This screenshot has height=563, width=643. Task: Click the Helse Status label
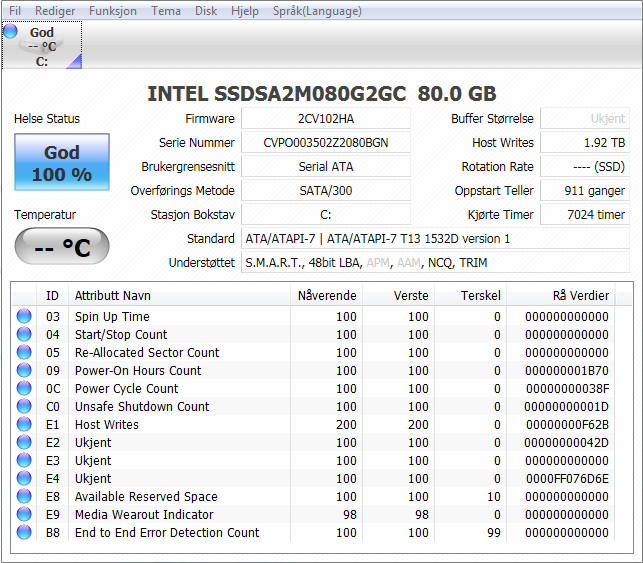click(x=47, y=119)
